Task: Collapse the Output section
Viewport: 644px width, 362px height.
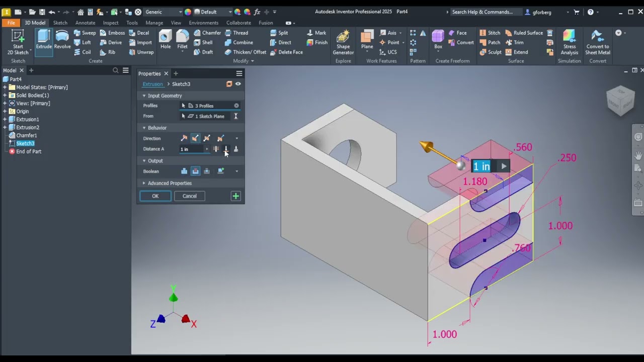Action: click(x=144, y=160)
